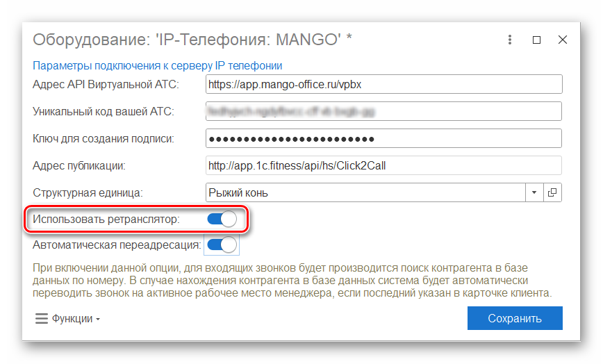This screenshot has width=603, height=364.
Task: Focus the Адрес публикации field
Action: click(x=383, y=165)
